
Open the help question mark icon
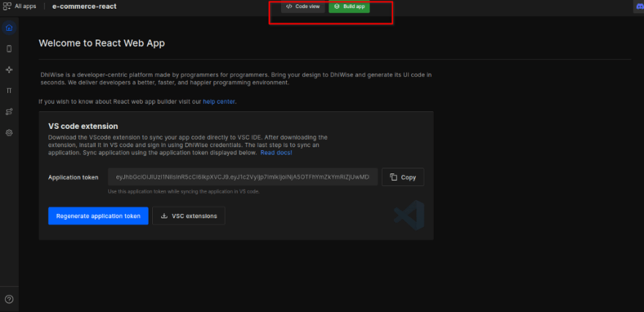(9, 300)
